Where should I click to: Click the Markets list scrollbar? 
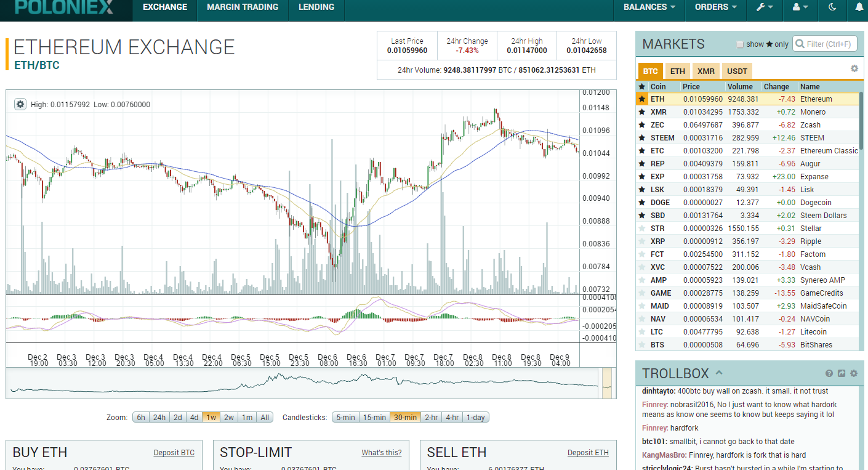(861, 120)
